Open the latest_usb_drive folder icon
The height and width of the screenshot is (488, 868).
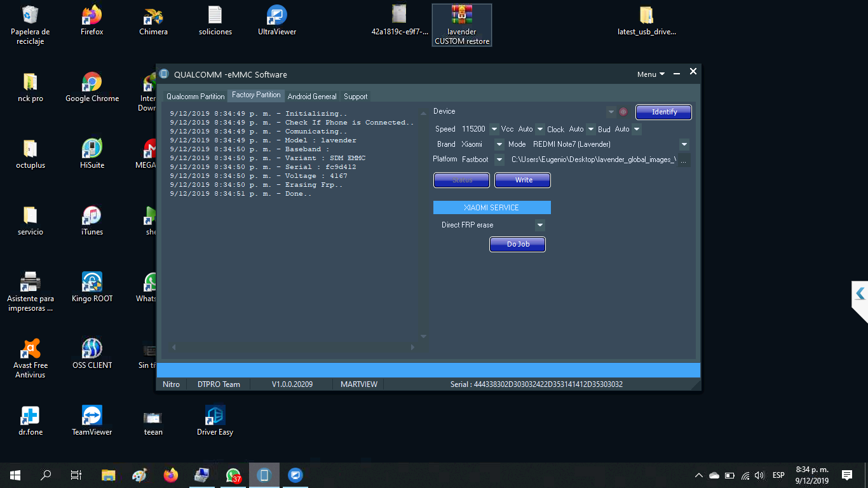point(646,20)
